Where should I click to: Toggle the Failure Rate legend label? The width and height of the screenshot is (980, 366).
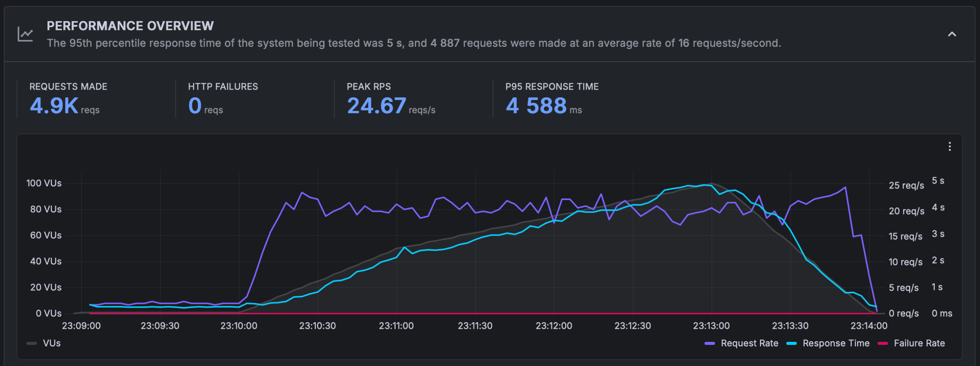tap(919, 343)
